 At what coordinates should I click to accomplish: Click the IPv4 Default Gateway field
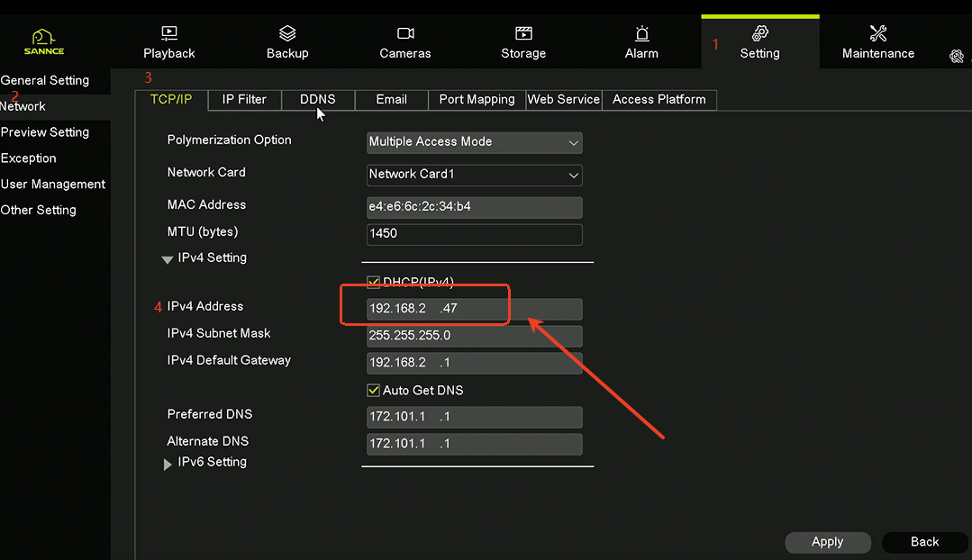(x=474, y=363)
